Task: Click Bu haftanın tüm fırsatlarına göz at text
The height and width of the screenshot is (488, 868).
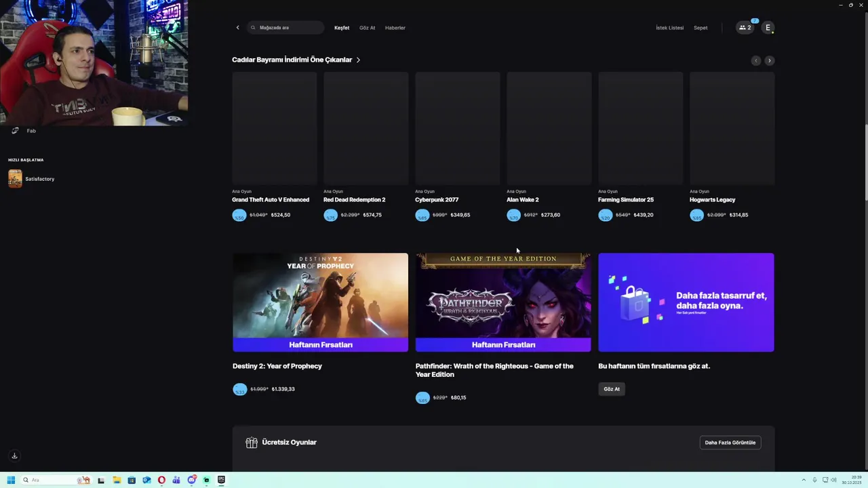Action: pos(654,366)
